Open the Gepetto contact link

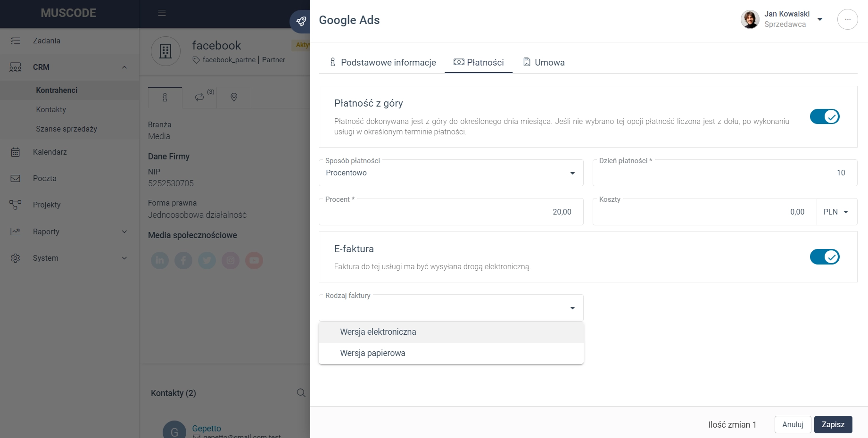(207, 428)
